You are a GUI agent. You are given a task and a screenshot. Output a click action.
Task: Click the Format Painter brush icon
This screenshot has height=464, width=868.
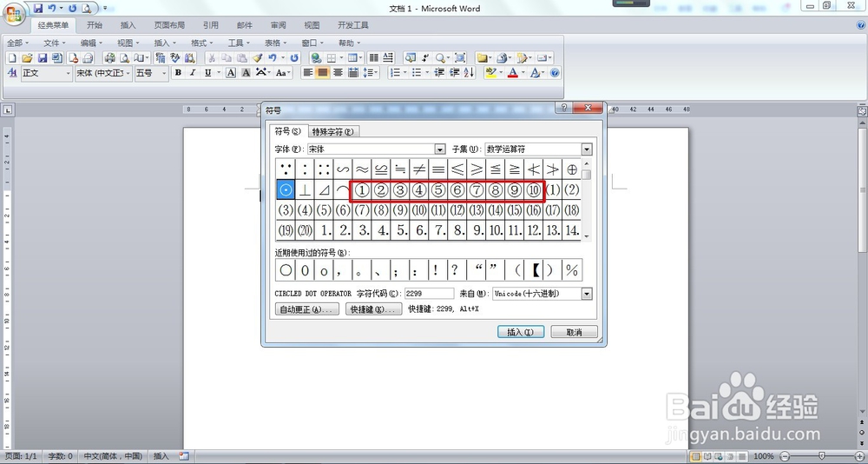(x=258, y=57)
